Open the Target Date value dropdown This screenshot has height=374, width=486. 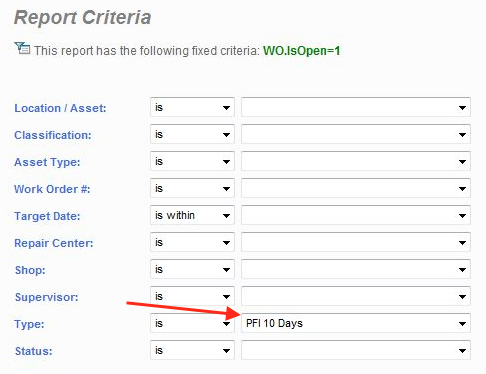point(356,215)
